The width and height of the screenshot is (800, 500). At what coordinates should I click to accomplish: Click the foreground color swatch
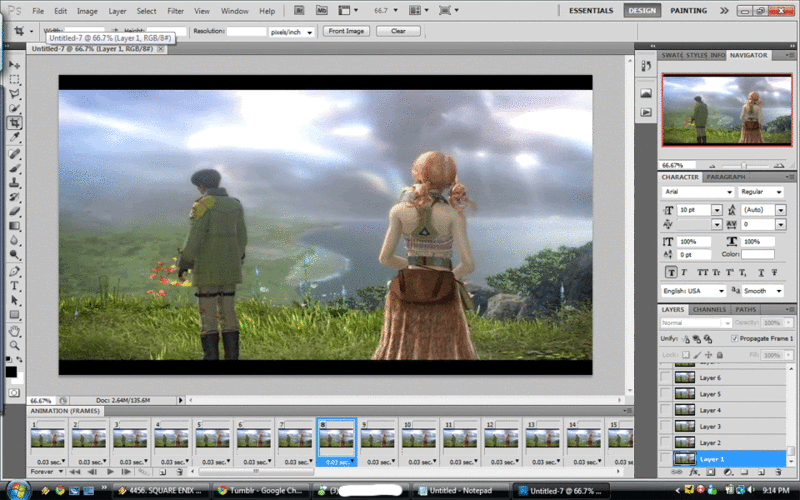point(11,372)
